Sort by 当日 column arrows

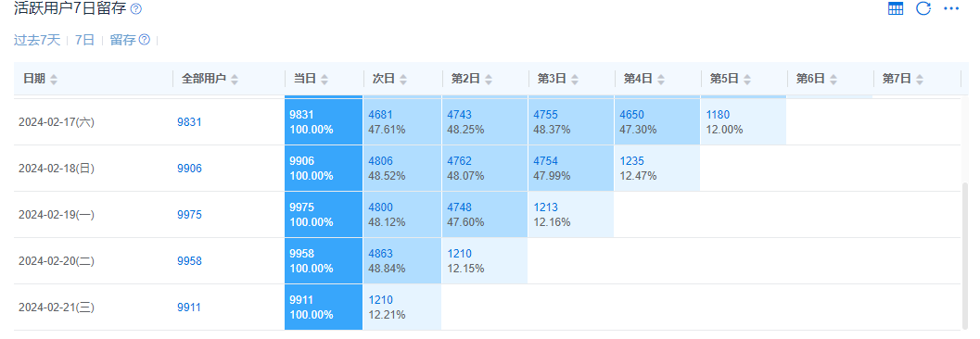[x=325, y=80]
